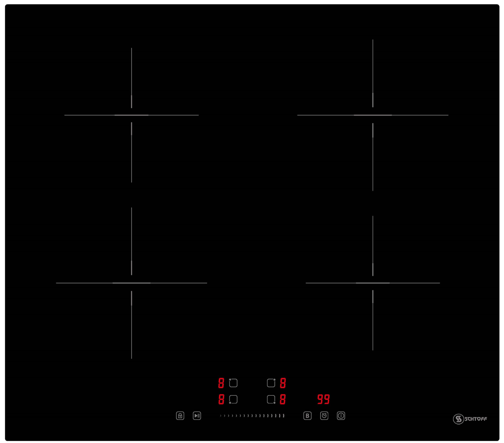
Task: Select the front-left cooking zone icon
Action: (233, 399)
